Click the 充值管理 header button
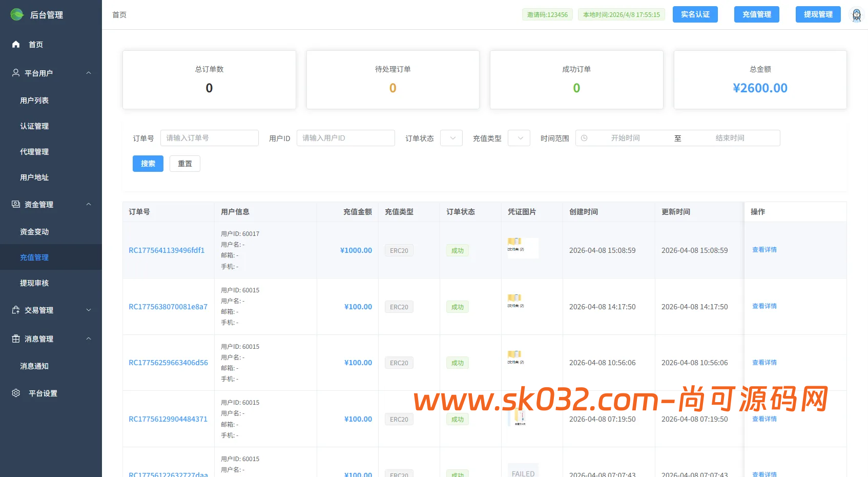The height and width of the screenshot is (477, 868). 757,14
